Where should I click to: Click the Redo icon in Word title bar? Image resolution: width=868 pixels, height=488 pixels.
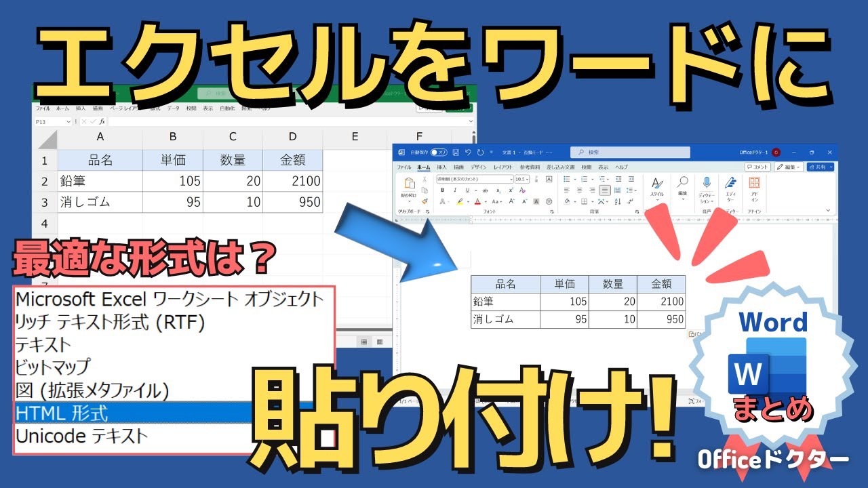coord(480,152)
